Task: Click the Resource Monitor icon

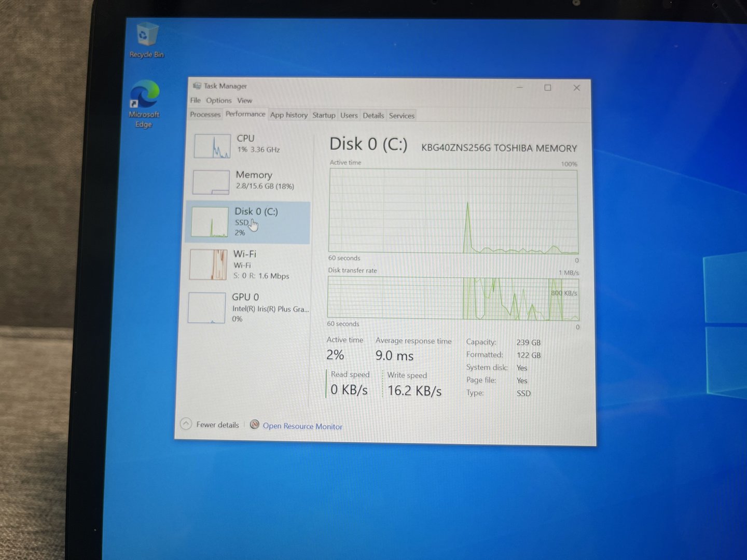Action: [x=254, y=425]
